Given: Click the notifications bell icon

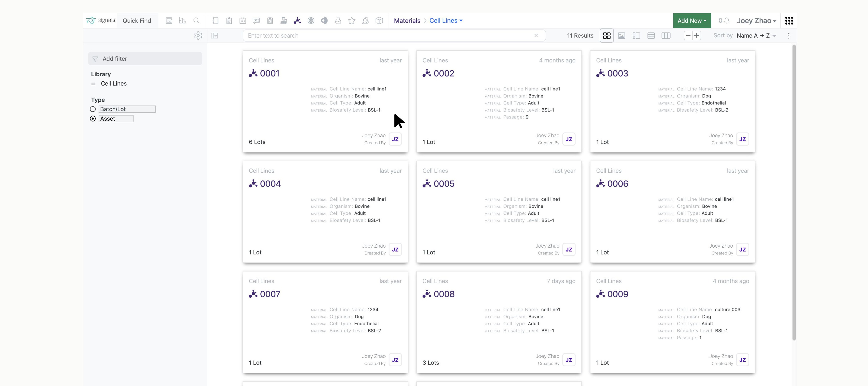Looking at the screenshot, I should tap(727, 21).
